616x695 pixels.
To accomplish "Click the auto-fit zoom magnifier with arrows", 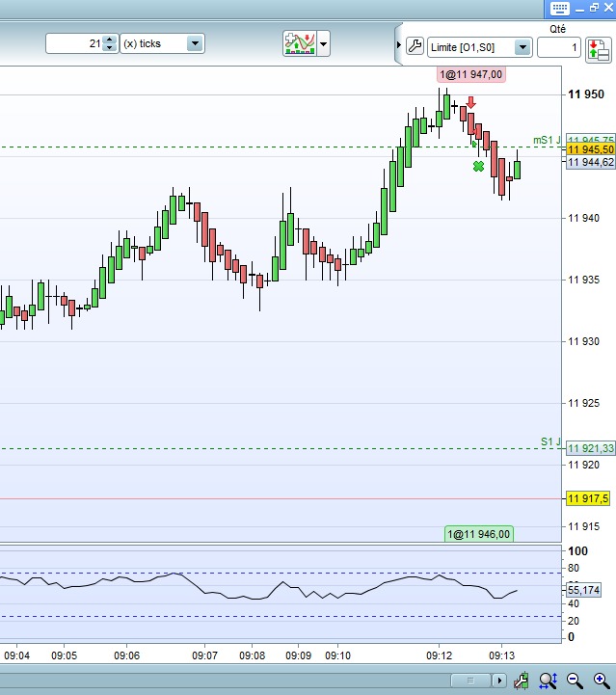I will tap(549, 681).
